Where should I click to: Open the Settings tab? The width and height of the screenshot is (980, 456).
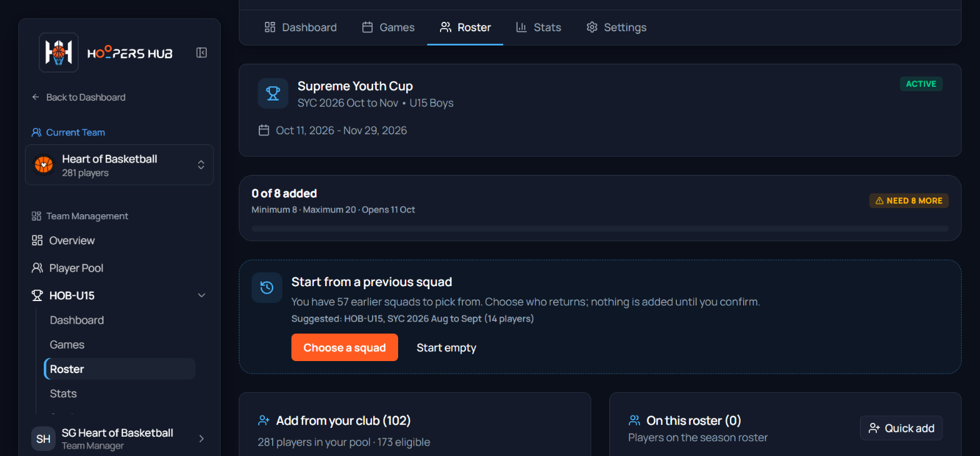(x=616, y=27)
